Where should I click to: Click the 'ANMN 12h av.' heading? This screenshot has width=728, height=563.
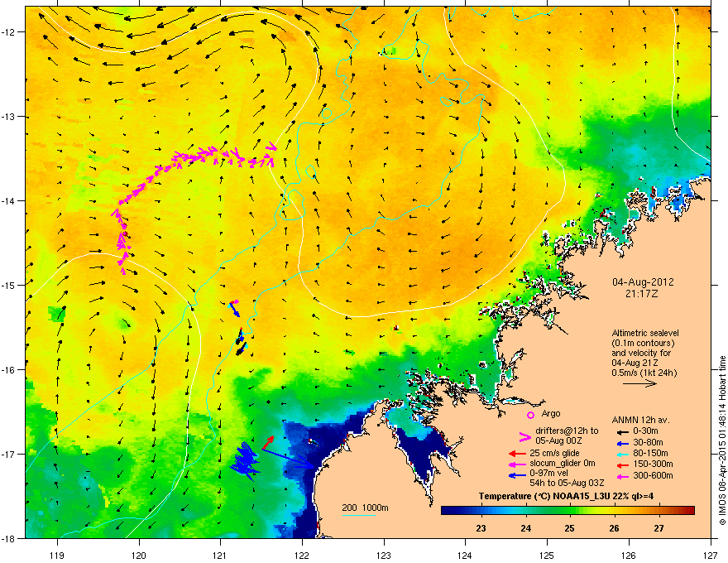coord(640,421)
